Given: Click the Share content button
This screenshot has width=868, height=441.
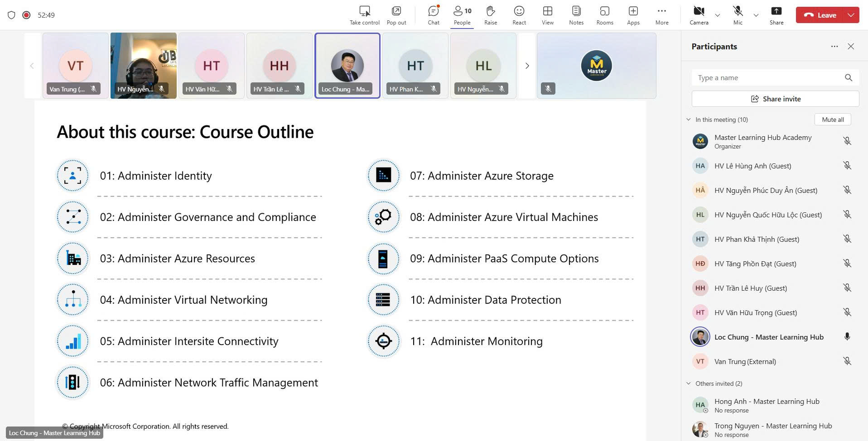Looking at the screenshot, I should (776, 15).
